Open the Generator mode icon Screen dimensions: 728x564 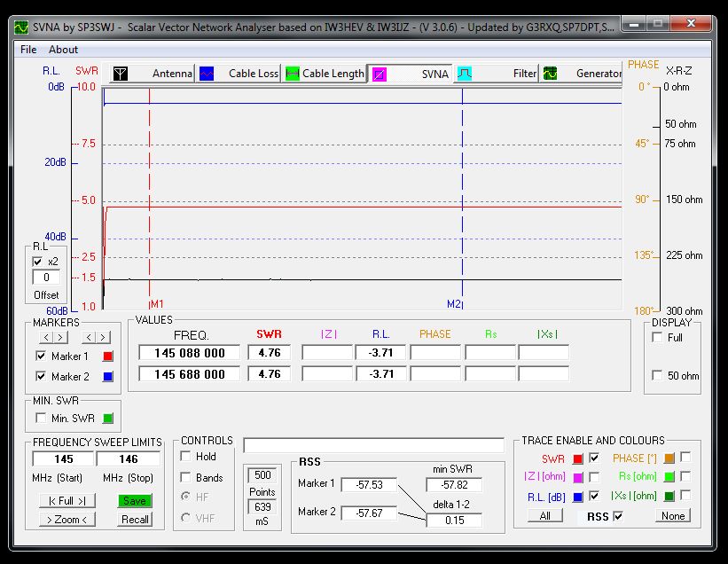550,74
